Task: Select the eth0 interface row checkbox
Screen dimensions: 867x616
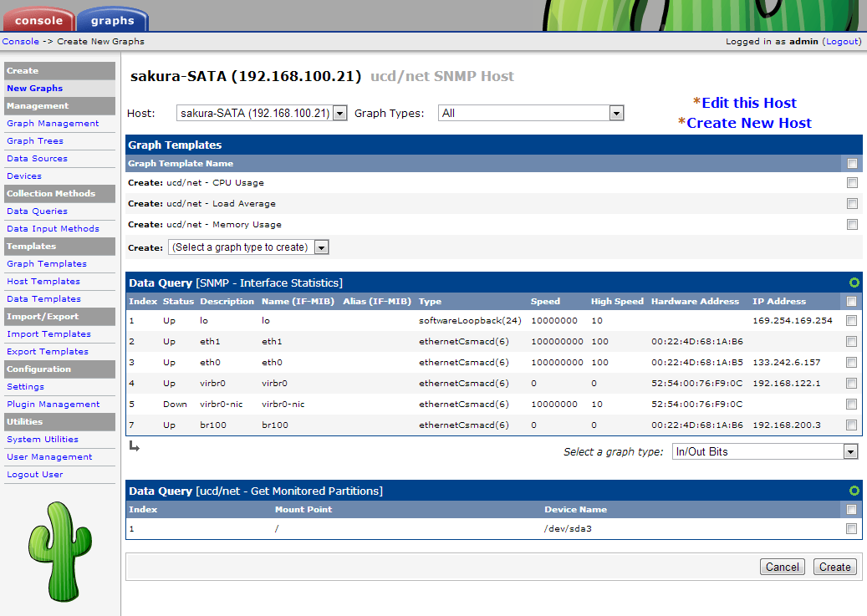Action: 851,363
